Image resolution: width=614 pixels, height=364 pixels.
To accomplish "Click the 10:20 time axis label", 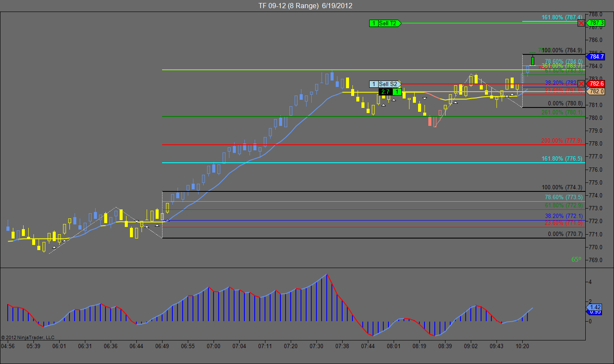I will [522, 346].
